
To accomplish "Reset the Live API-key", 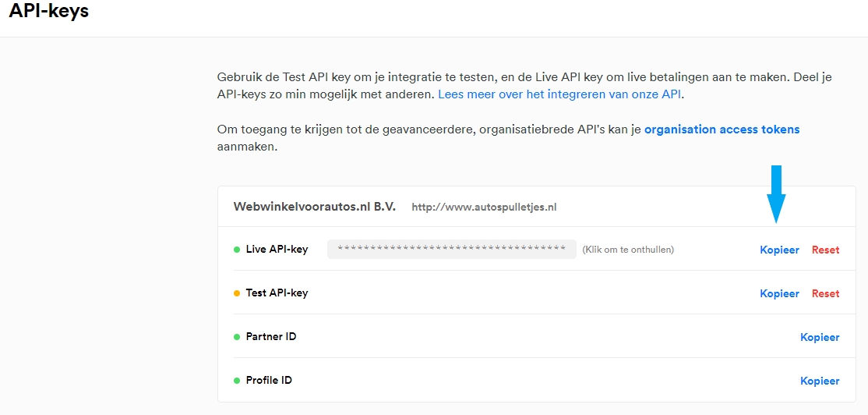I will [825, 250].
